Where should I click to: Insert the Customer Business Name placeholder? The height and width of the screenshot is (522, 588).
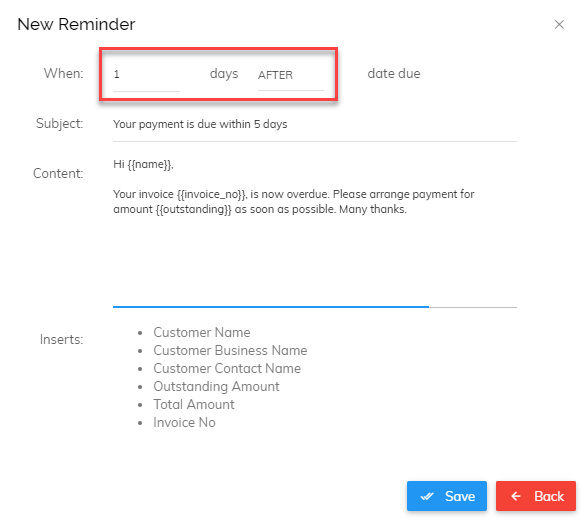[230, 350]
